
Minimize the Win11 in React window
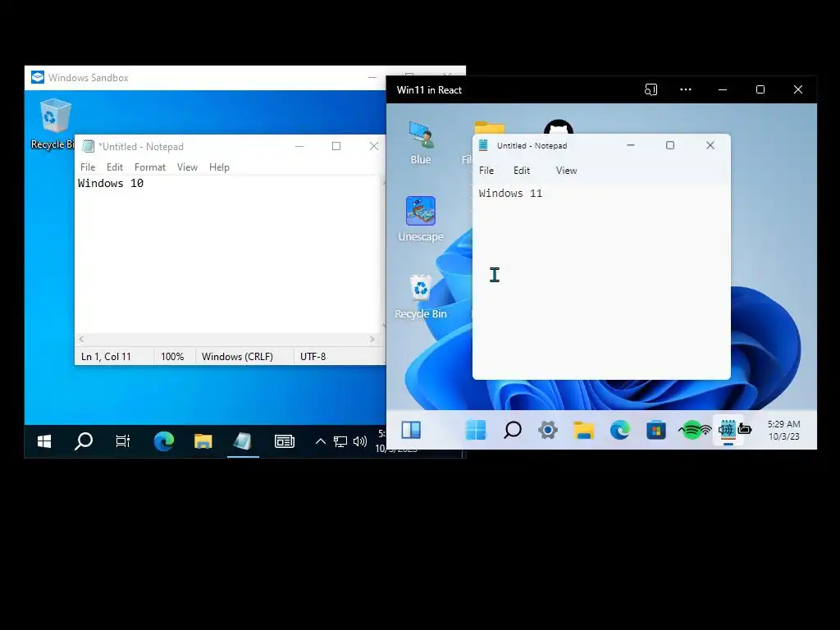pyautogui.click(x=723, y=89)
